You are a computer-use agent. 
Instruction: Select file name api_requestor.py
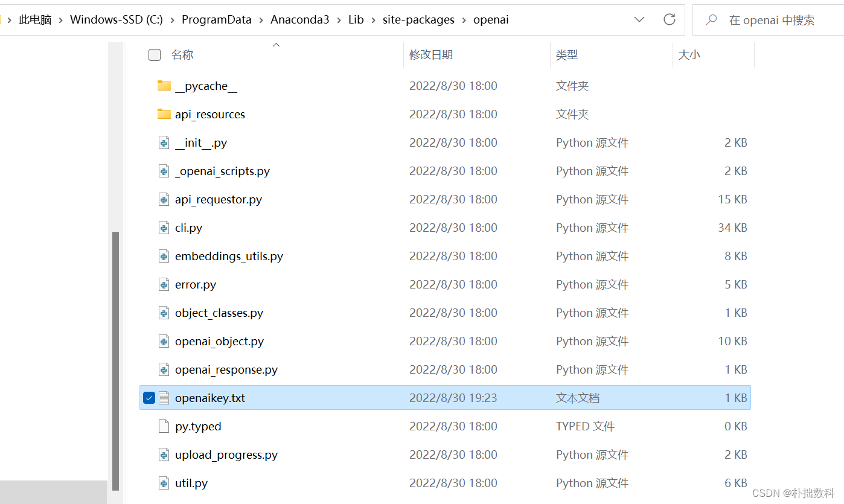click(x=219, y=200)
